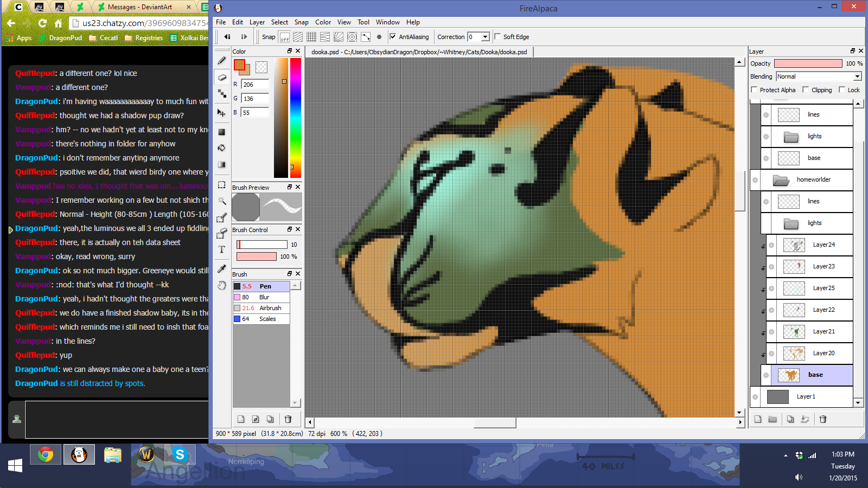Click the Redo arrow in the toolbar
This screenshot has height=488, width=868.
pyautogui.click(x=244, y=37)
